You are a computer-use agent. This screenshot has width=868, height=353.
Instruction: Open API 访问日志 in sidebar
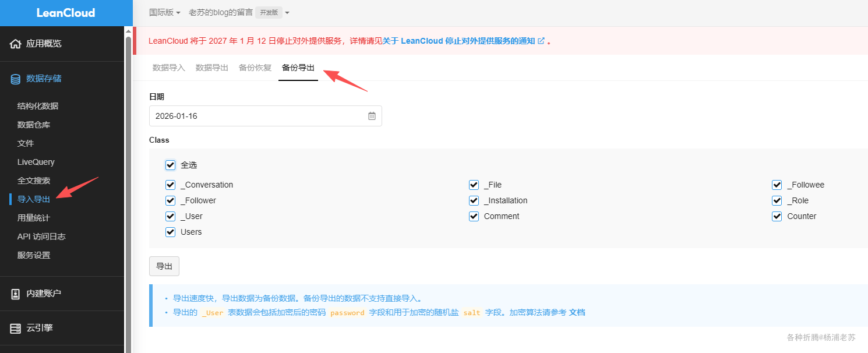click(x=41, y=236)
